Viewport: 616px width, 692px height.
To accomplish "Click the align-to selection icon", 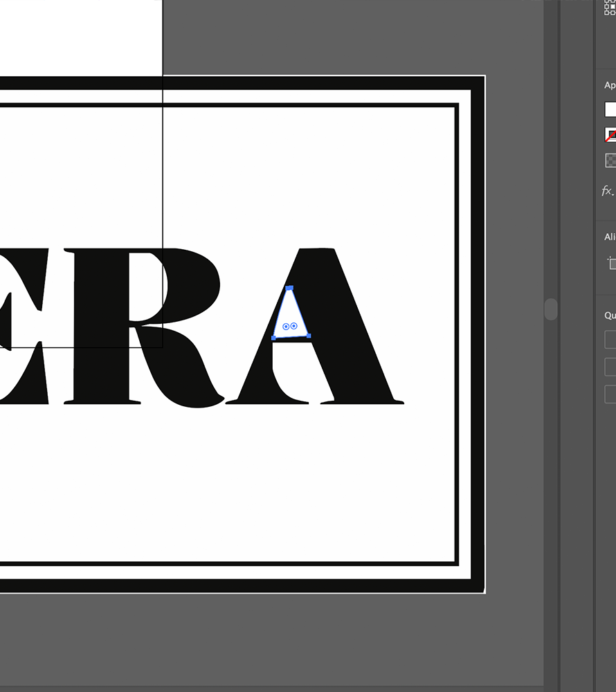I will click(612, 263).
